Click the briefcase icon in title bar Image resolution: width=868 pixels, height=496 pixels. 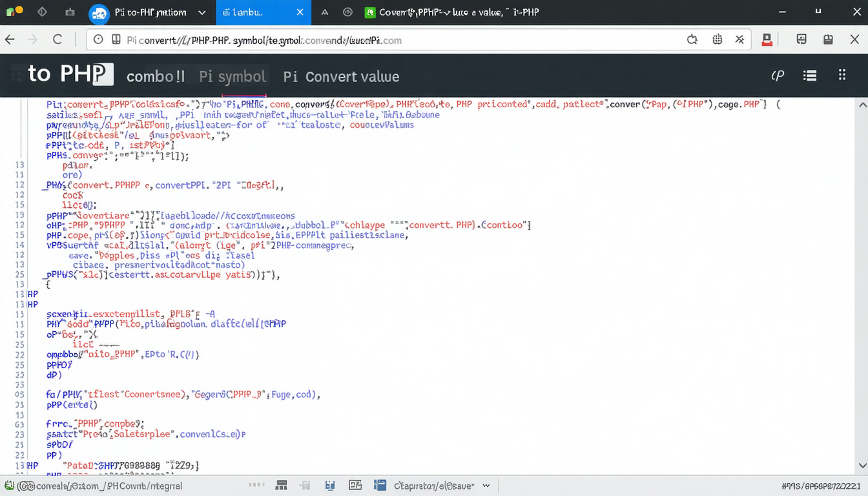pyautogui.click(x=69, y=12)
